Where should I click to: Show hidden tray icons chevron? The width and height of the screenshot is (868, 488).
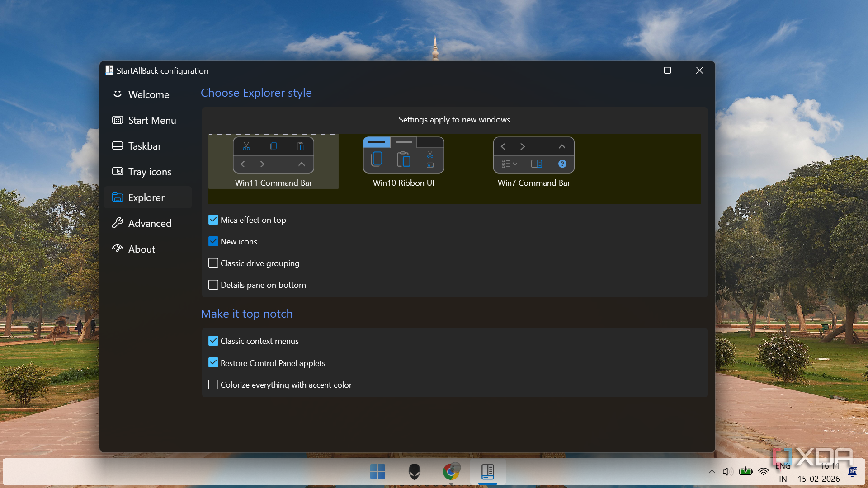pos(712,472)
